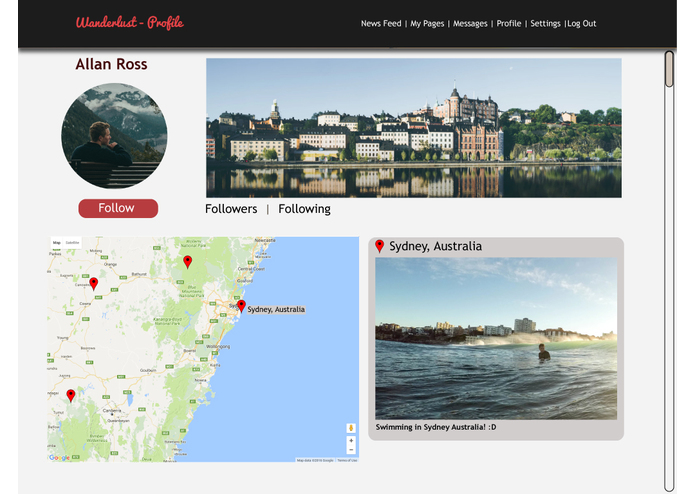Screen dimensions: 695x494
Task: Open the Sydney swimming photo
Action: [x=496, y=338]
